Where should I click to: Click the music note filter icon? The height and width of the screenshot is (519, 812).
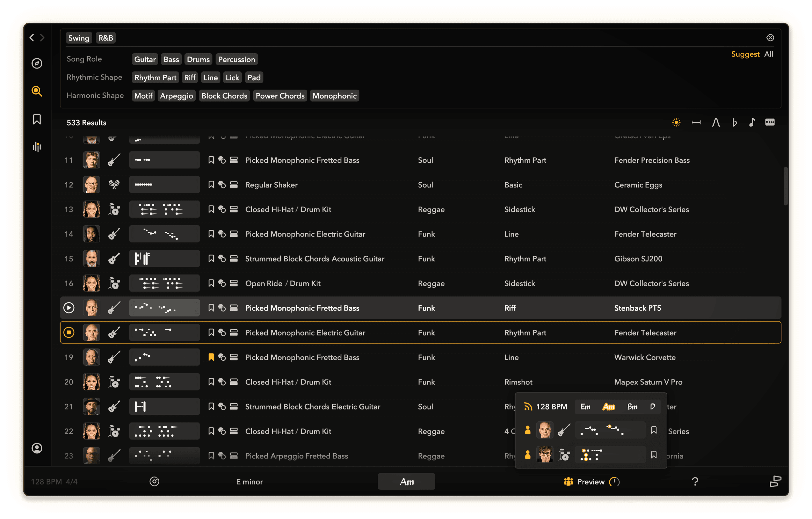[752, 122]
